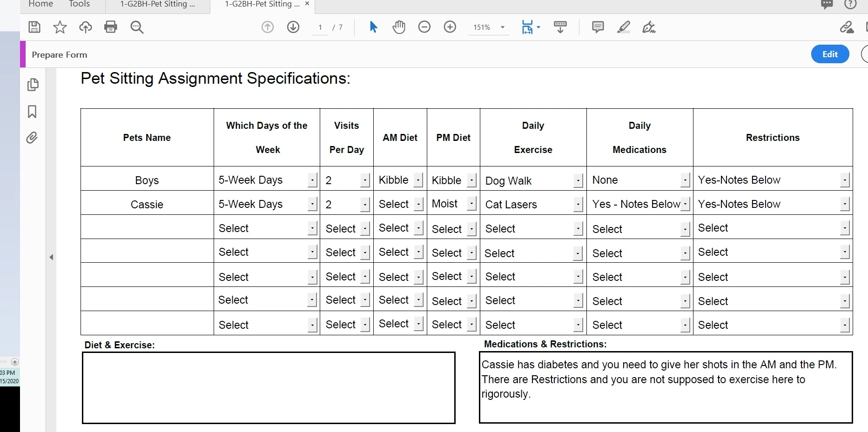Click the page number input field
Screen dimensions: 868x432
[320, 27]
